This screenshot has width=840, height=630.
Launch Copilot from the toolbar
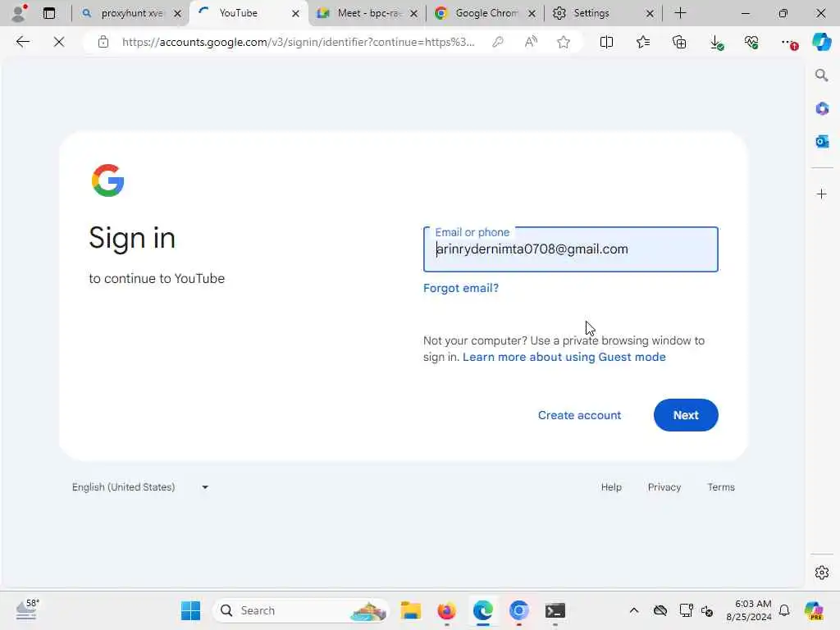point(821,42)
